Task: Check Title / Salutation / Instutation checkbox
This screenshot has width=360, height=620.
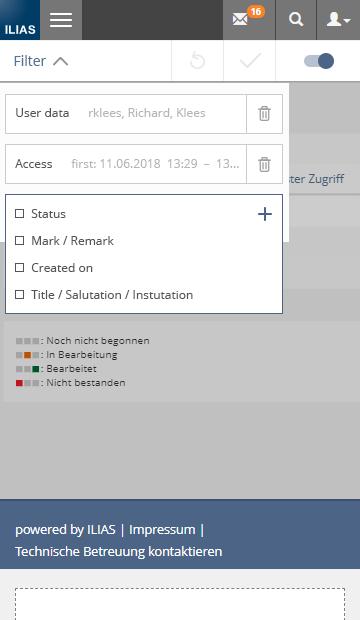Action: tap(19, 295)
